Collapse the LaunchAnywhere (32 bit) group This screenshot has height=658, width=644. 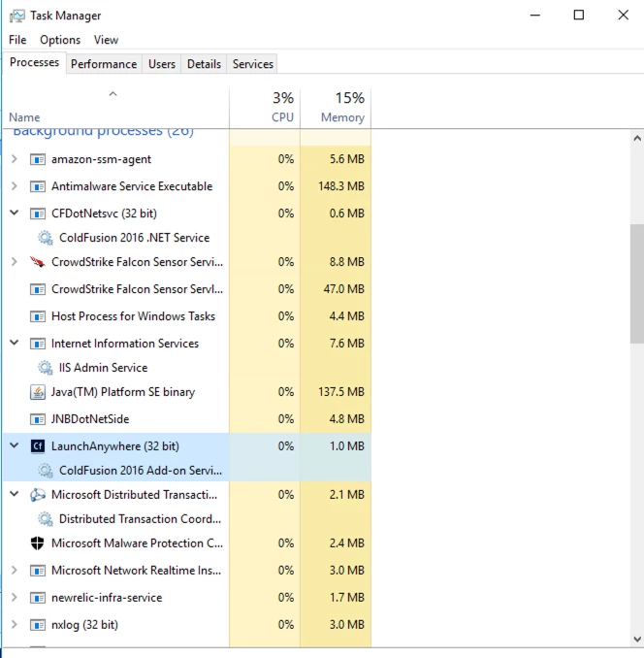tap(15, 445)
